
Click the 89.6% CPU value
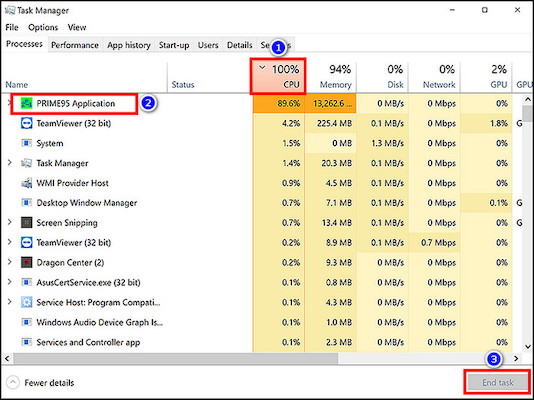(x=288, y=103)
